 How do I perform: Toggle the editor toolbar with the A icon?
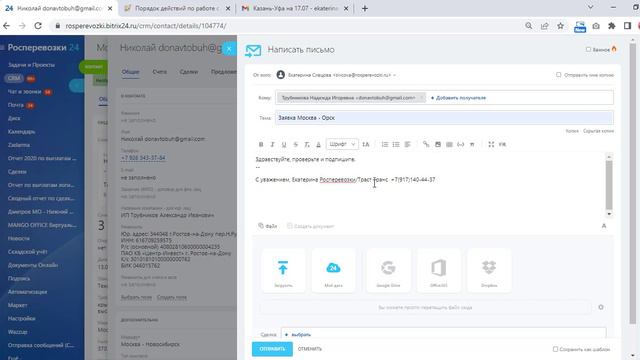pyautogui.click(x=604, y=226)
